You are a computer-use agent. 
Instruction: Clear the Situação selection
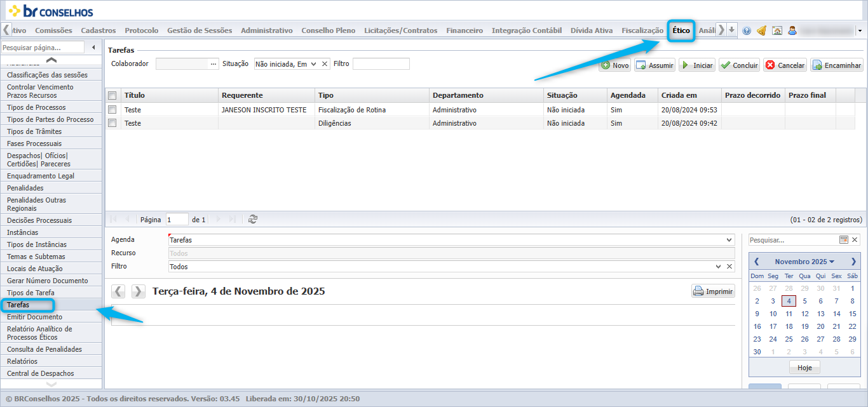pos(325,63)
